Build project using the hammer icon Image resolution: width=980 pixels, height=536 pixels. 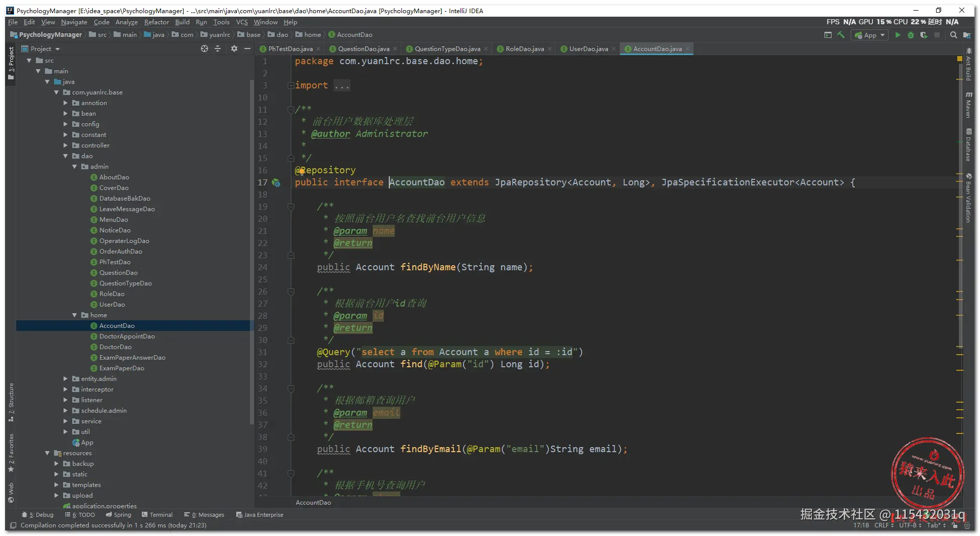click(841, 35)
